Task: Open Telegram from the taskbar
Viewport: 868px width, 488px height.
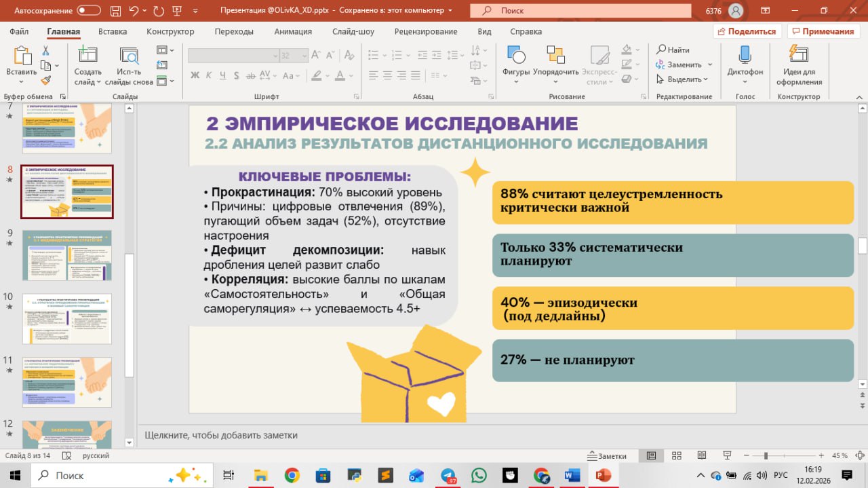Action: tap(448, 475)
